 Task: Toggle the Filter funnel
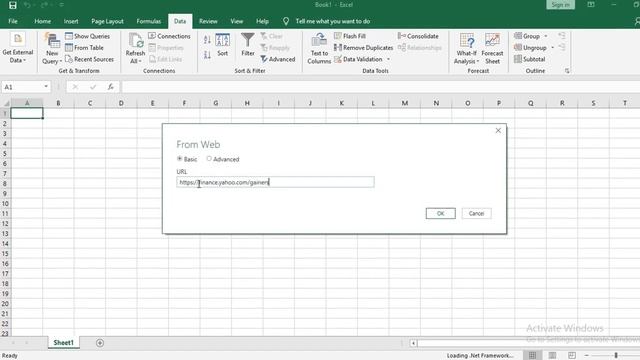248,45
